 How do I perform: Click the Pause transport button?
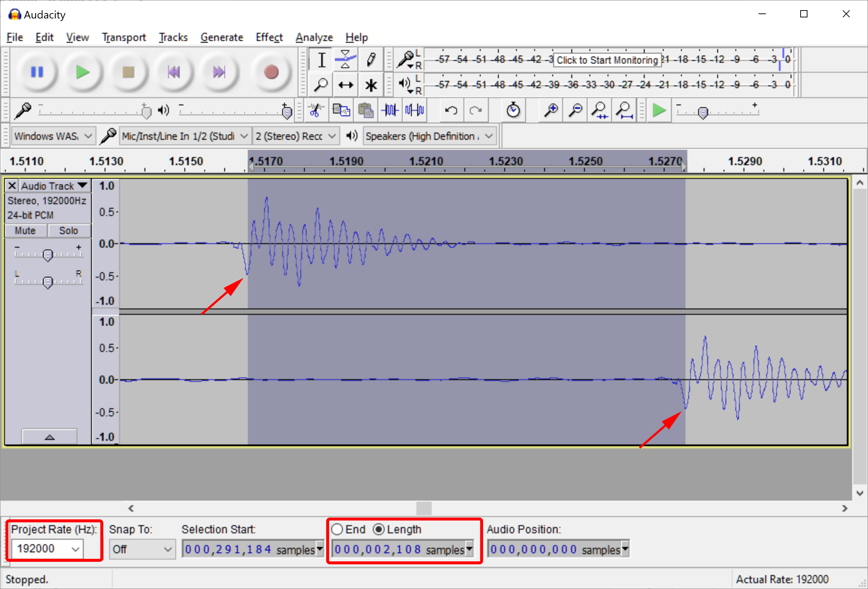(37, 72)
